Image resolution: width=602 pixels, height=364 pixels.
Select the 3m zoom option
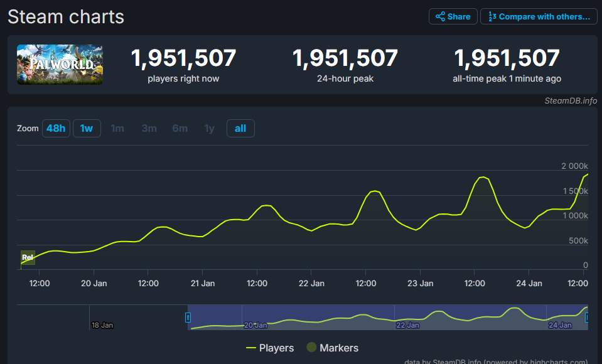click(149, 128)
